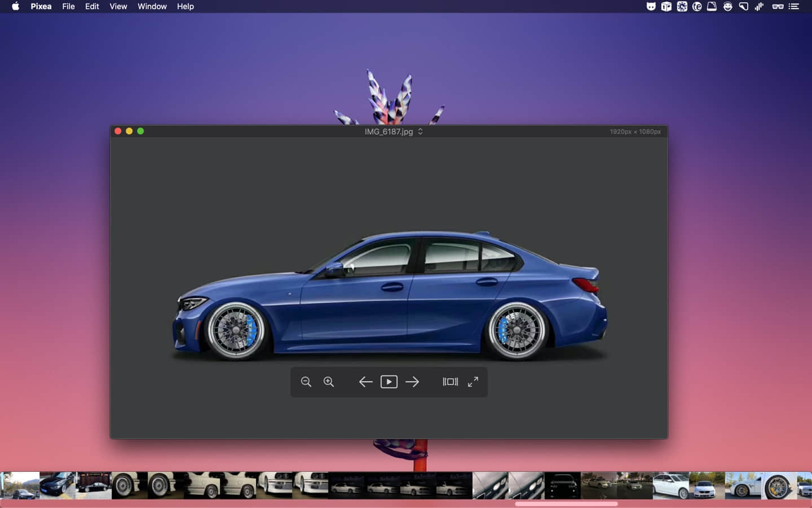Toggle the fit-to-window size icon
812x508 pixels.
click(451, 382)
